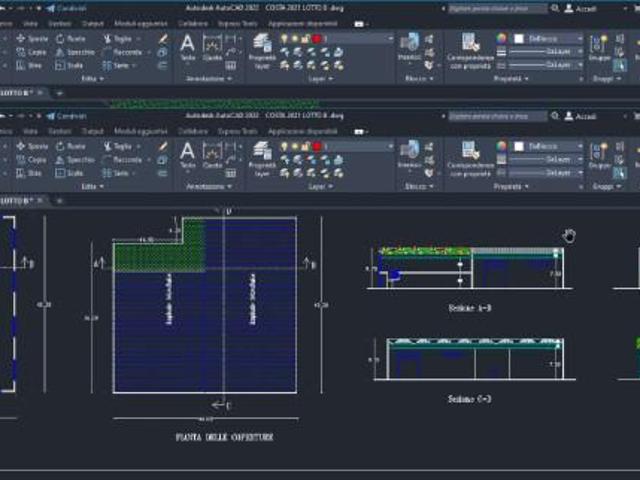Toggle the layer padlock lock icon in lower ribbon

[x=306, y=146]
